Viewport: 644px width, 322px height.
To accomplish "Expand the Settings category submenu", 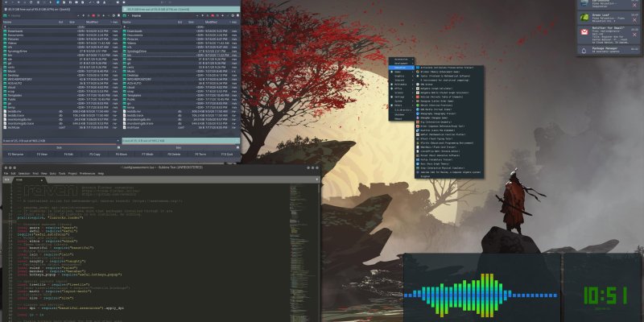I will click(399, 99).
